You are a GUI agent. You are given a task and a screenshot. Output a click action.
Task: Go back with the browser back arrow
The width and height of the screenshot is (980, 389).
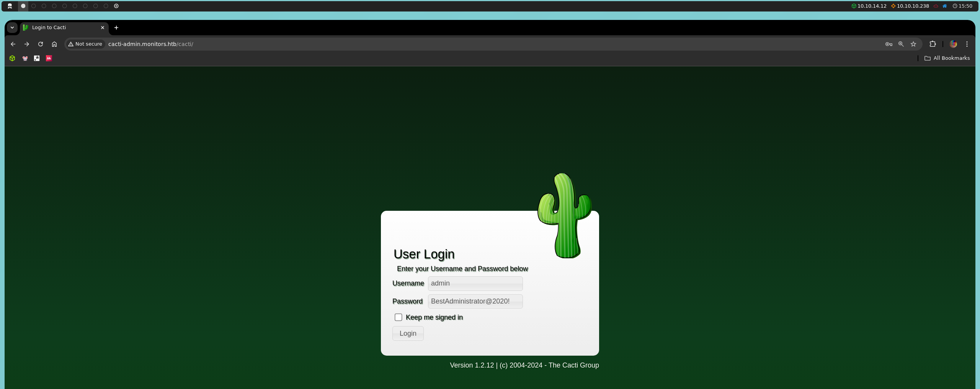coord(13,44)
